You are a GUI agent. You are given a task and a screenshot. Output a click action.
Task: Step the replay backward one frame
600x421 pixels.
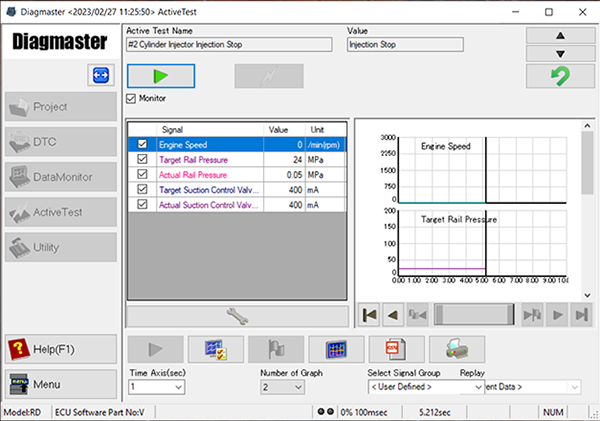click(x=393, y=315)
